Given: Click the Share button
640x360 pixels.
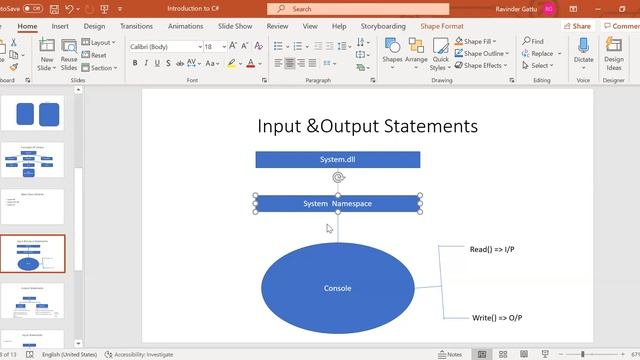Looking at the screenshot, I should pyautogui.click(x=577, y=26).
